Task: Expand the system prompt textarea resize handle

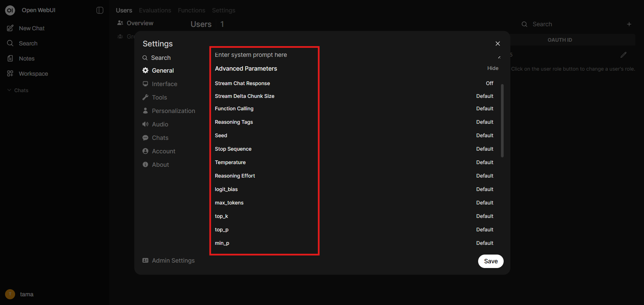Action: coord(499,57)
